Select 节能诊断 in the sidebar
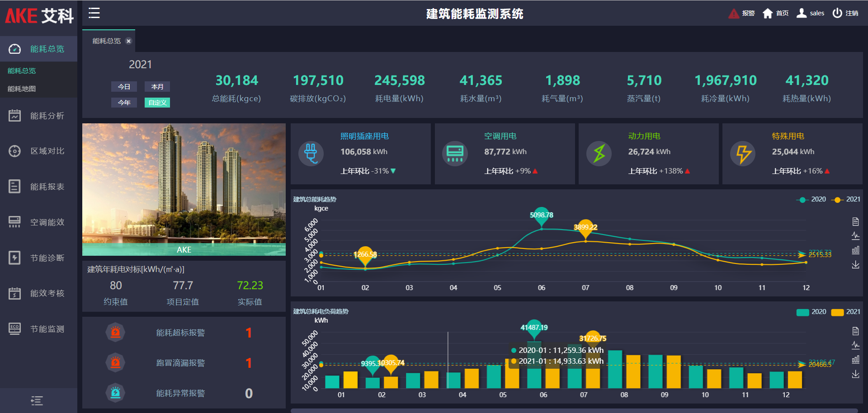Screen dimensions: 868x413 [38, 258]
